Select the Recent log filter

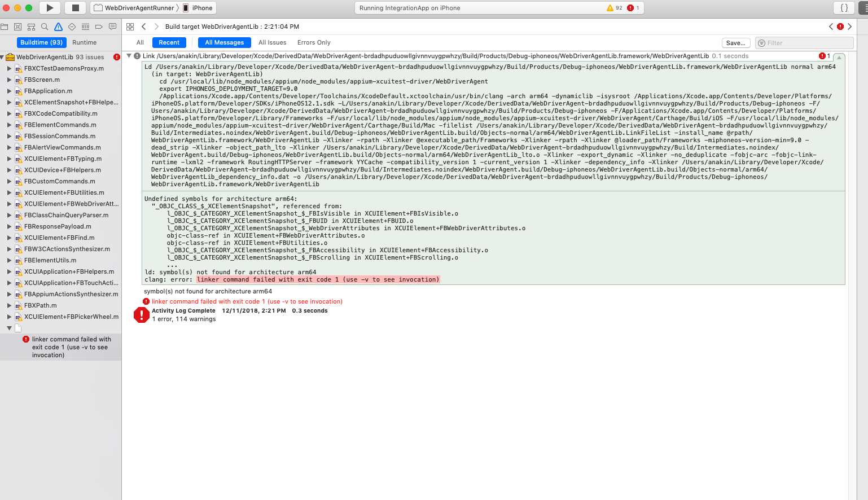click(x=169, y=42)
